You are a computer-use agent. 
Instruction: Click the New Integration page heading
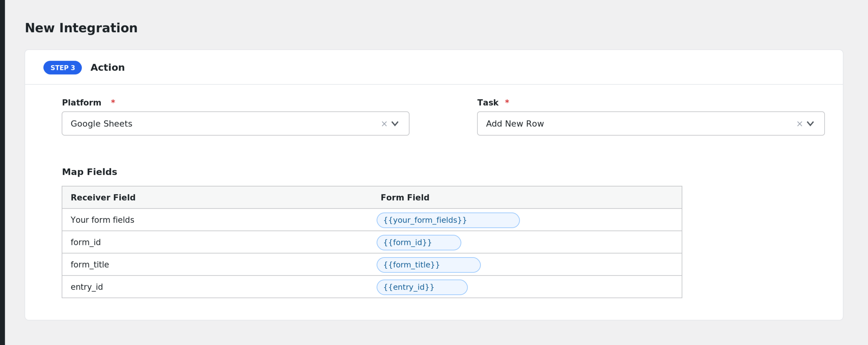click(81, 28)
